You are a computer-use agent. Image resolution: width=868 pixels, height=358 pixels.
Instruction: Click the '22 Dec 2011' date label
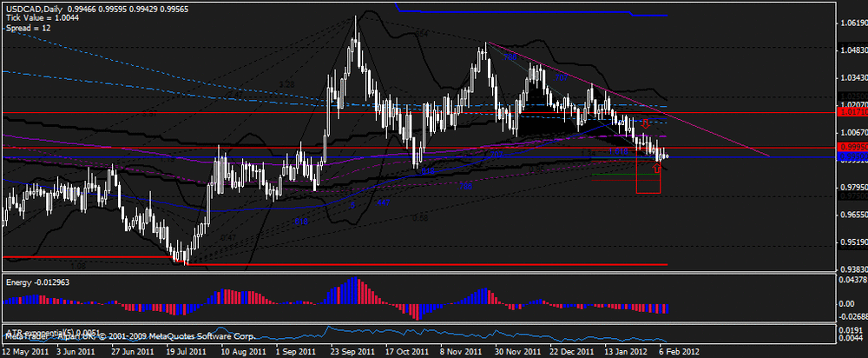point(572,351)
